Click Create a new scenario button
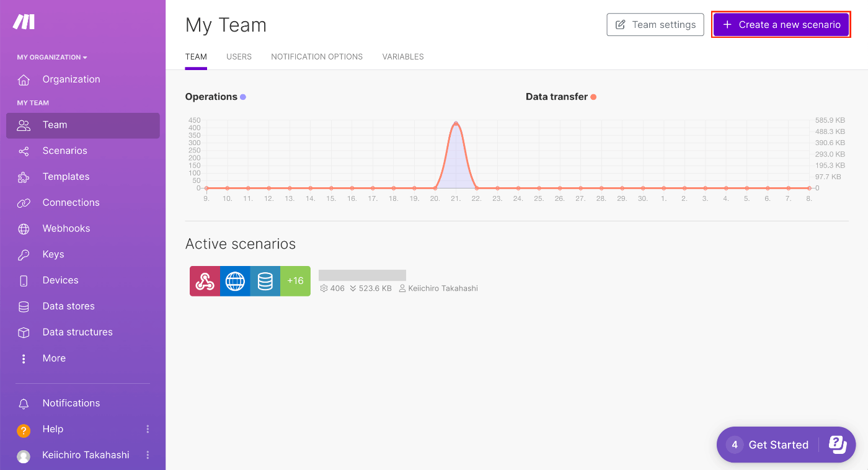This screenshot has height=470, width=868. tap(781, 25)
